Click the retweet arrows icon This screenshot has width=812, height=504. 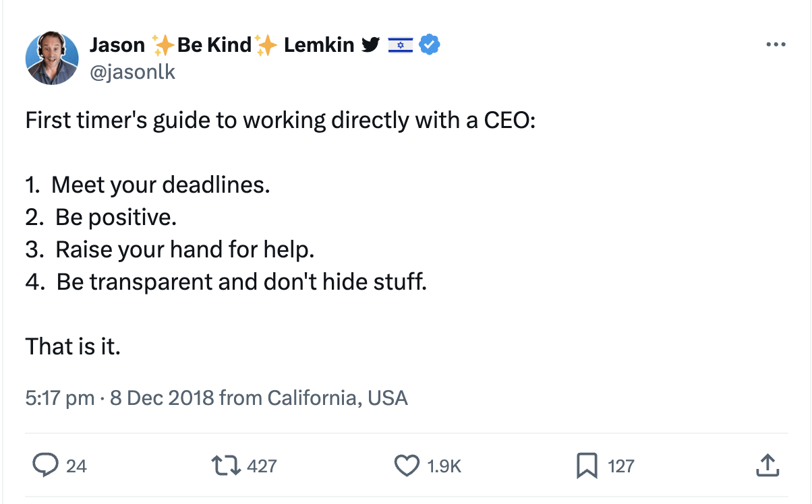225,465
